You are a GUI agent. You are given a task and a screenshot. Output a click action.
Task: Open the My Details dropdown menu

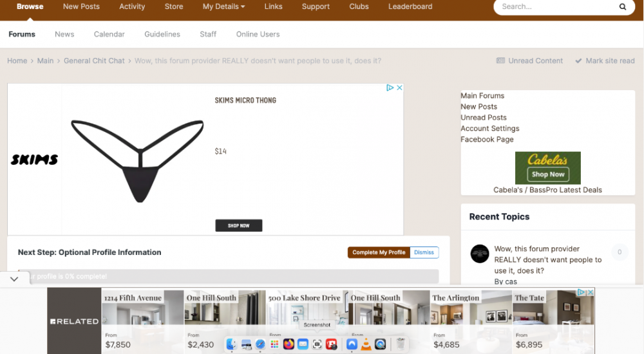[224, 6]
